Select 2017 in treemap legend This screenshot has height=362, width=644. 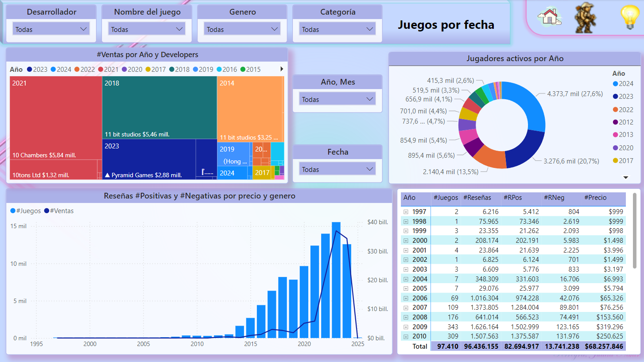(156, 69)
